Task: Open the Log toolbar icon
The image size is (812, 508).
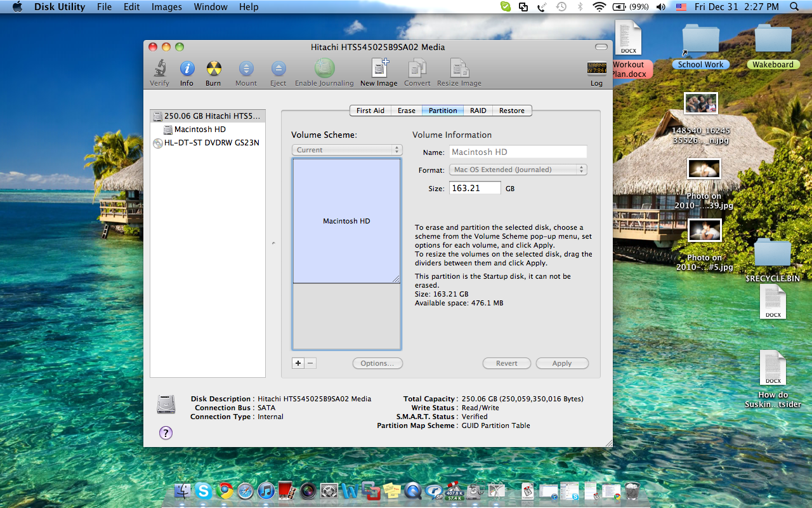Action: click(x=596, y=69)
